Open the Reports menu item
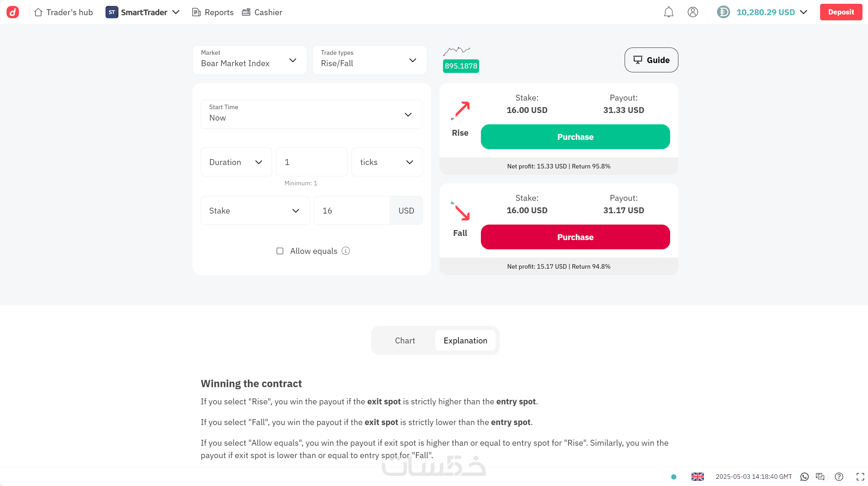 click(x=213, y=12)
